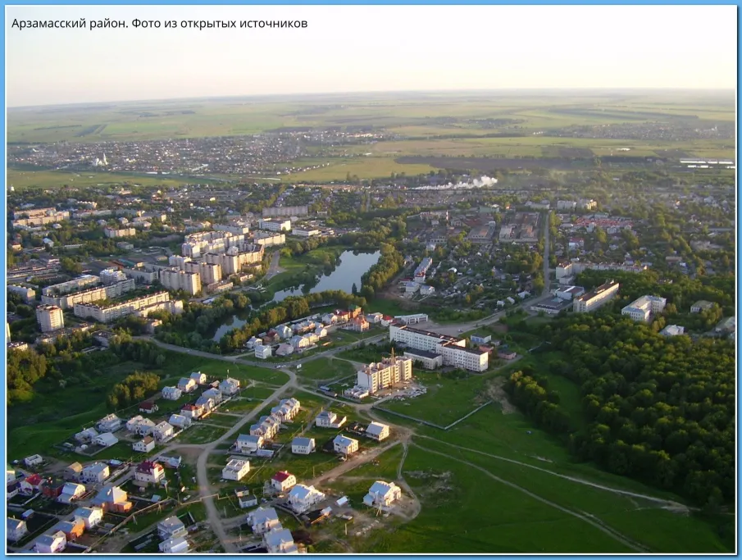This screenshot has height=560, width=742.
Task: Click the white church in the far-left distance
Action: pos(101,160)
